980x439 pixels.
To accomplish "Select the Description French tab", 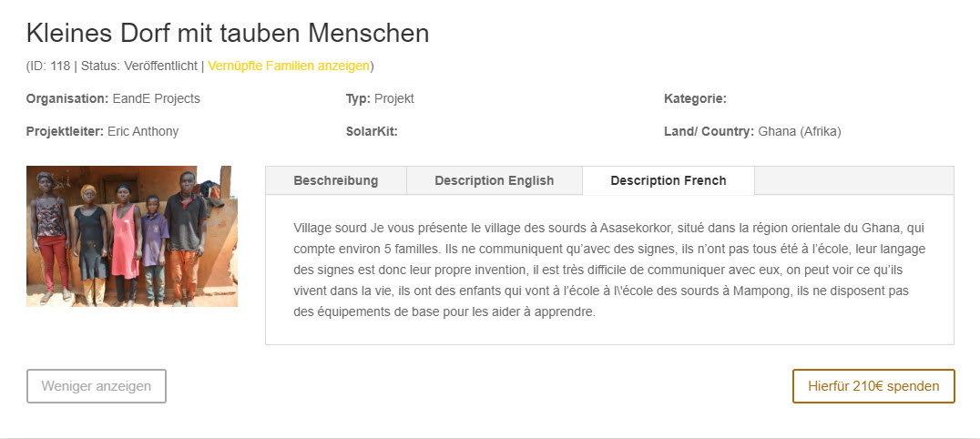I will [x=668, y=180].
